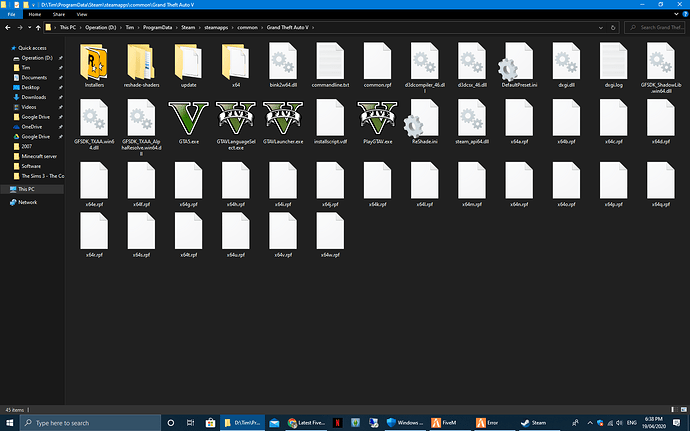This screenshot has height=431, width=690.
Task: Go back to previous folder
Action: 8,27
